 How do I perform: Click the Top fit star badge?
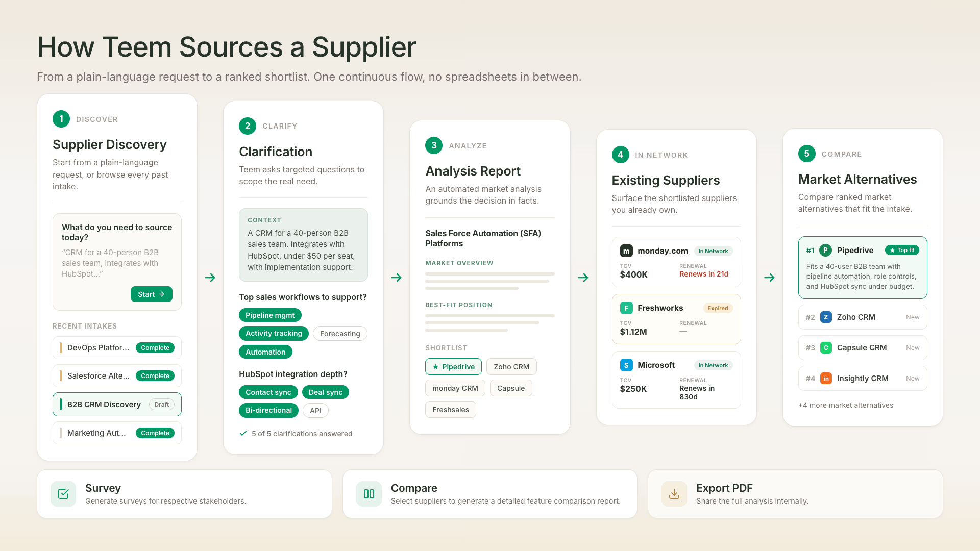[902, 250]
